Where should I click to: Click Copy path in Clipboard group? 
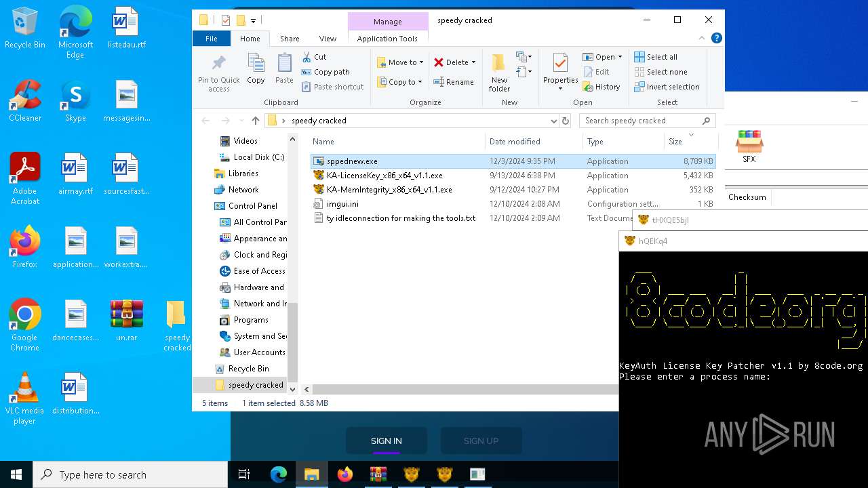[325, 72]
